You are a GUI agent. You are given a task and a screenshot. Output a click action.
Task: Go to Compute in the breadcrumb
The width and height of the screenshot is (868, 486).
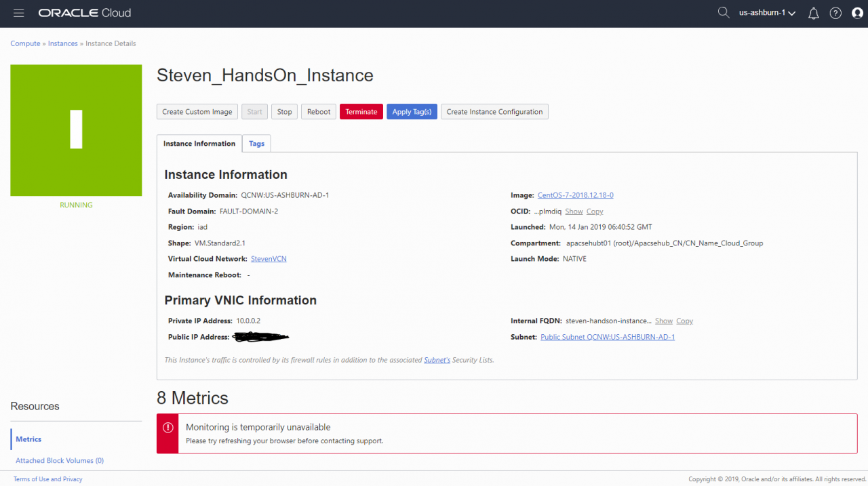25,43
